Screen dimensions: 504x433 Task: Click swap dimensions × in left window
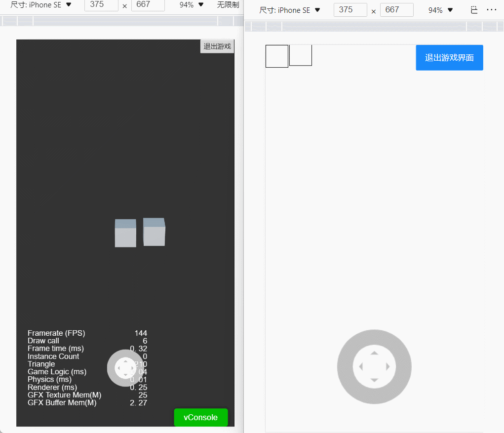click(x=125, y=6)
